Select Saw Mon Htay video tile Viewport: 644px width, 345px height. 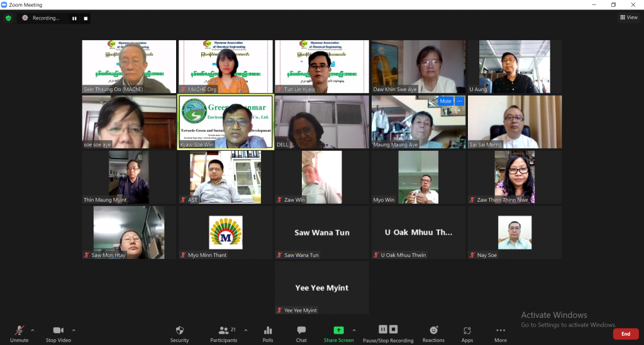129,233
